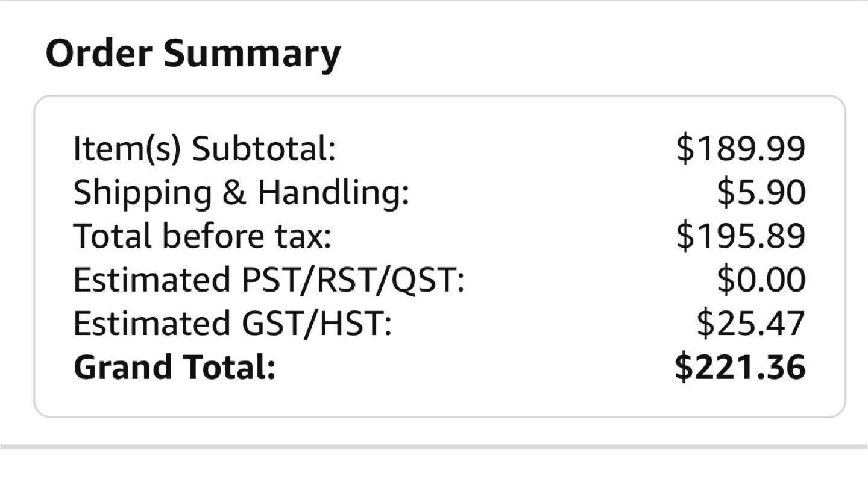This screenshot has width=868, height=502.
Task: Click the $195.89 pre-tax total
Action: click(x=740, y=236)
